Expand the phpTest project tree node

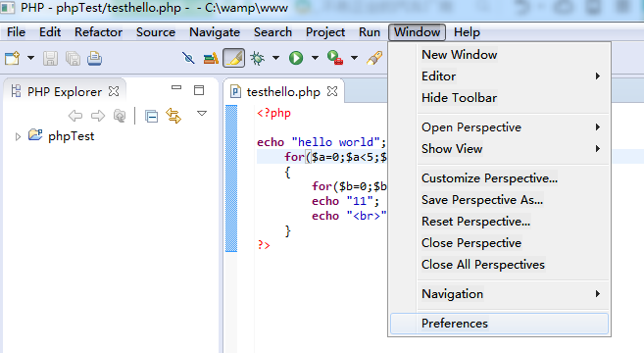pos(18,136)
